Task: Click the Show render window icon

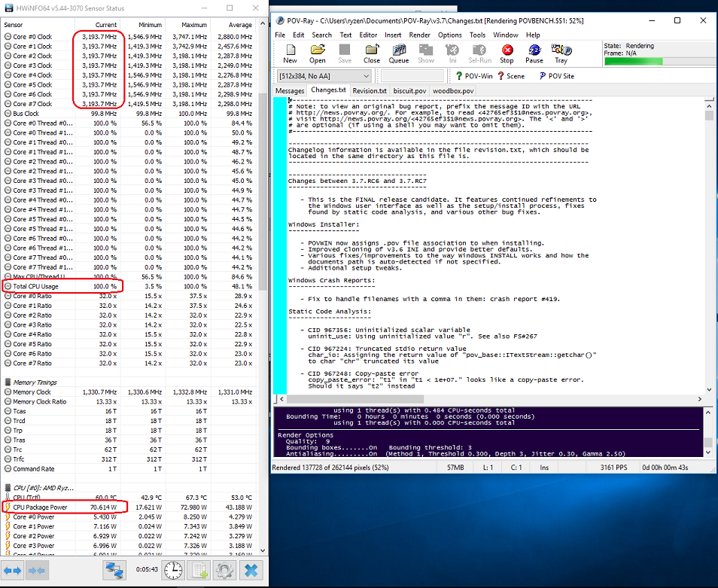Action: pos(426,53)
